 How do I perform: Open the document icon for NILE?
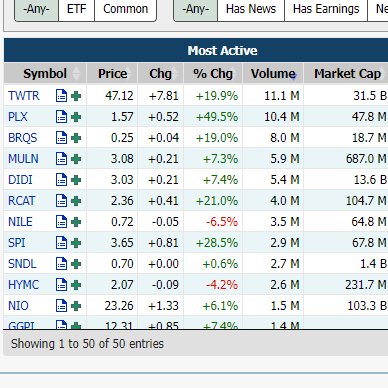(x=61, y=222)
